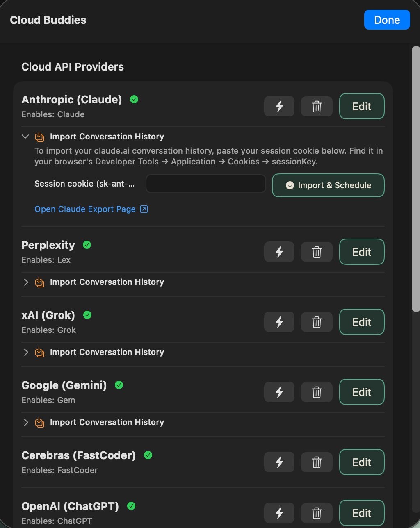420x528 pixels.
Task: Test Cerebras (FastCoder) with the bolt icon
Action: click(279, 462)
